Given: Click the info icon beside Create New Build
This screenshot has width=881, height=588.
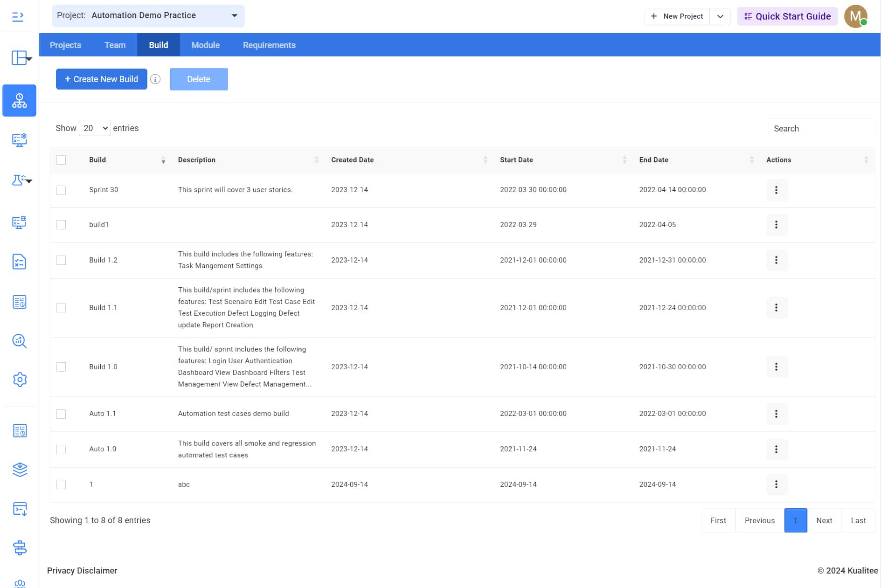Looking at the screenshot, I should click(x=155, y=79).
